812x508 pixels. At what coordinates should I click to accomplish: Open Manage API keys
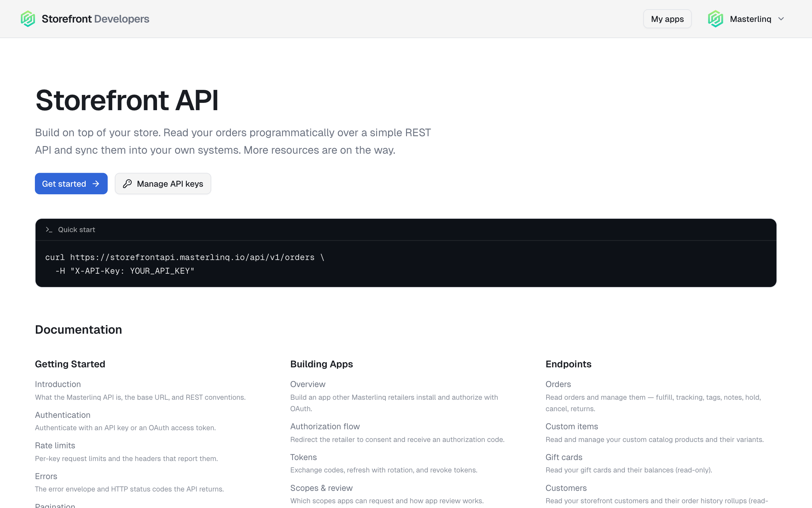coord(163,184)
